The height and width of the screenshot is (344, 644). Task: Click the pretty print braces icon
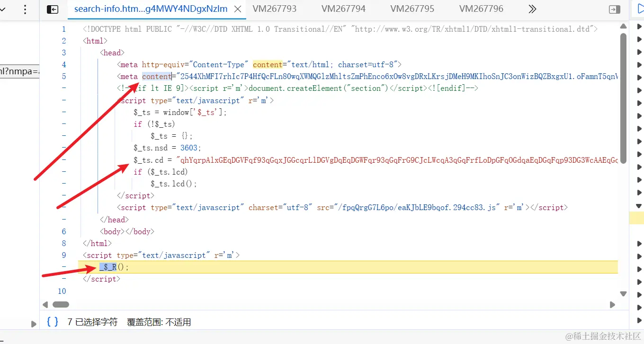point(53,322)
